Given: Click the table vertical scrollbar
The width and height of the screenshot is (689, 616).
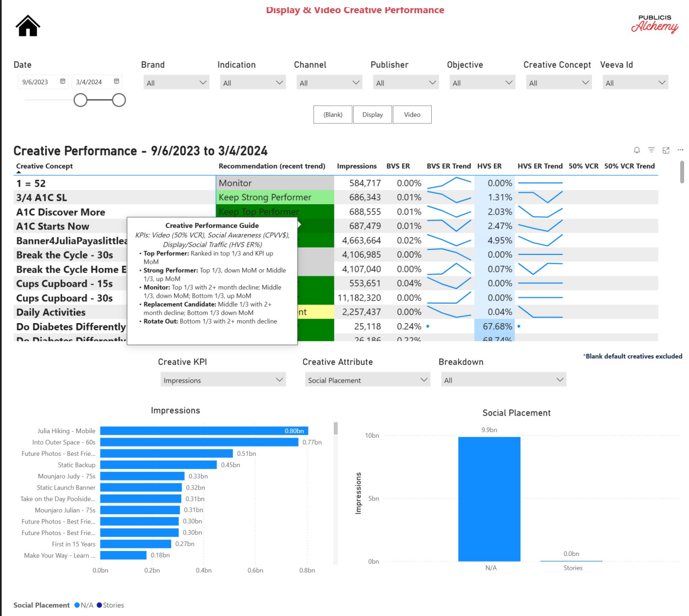Looking at the screenshot, I should (682, 172).
